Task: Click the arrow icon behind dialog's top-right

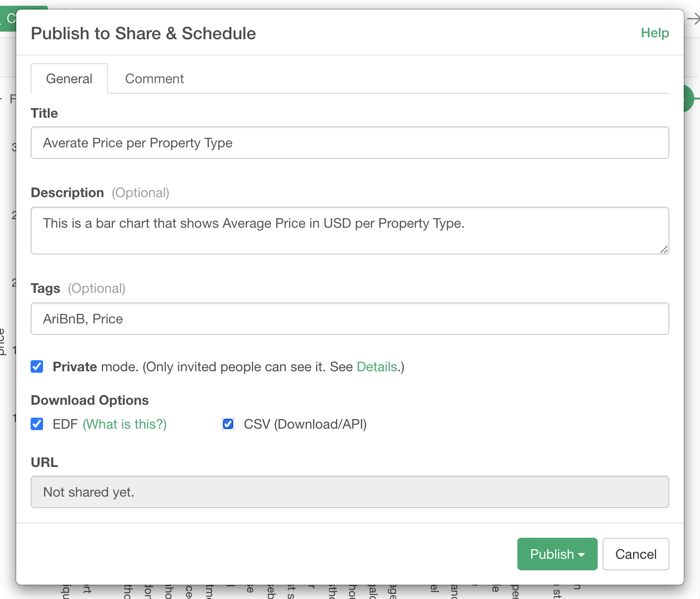Action: tap(693, 19)
